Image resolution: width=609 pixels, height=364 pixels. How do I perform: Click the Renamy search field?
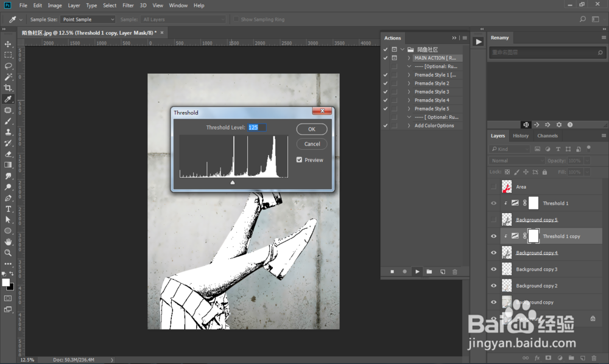[x=547, y=52]
